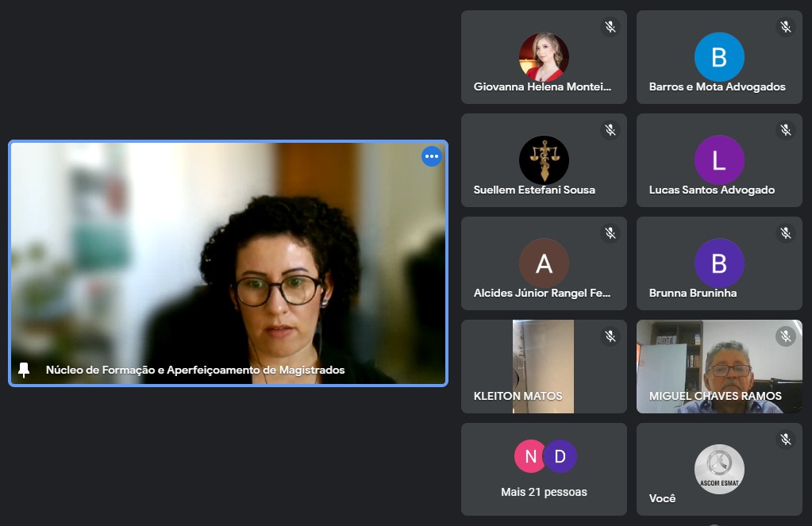
Task: Click the pin icon on pinned video
Action: coord(24,370)
